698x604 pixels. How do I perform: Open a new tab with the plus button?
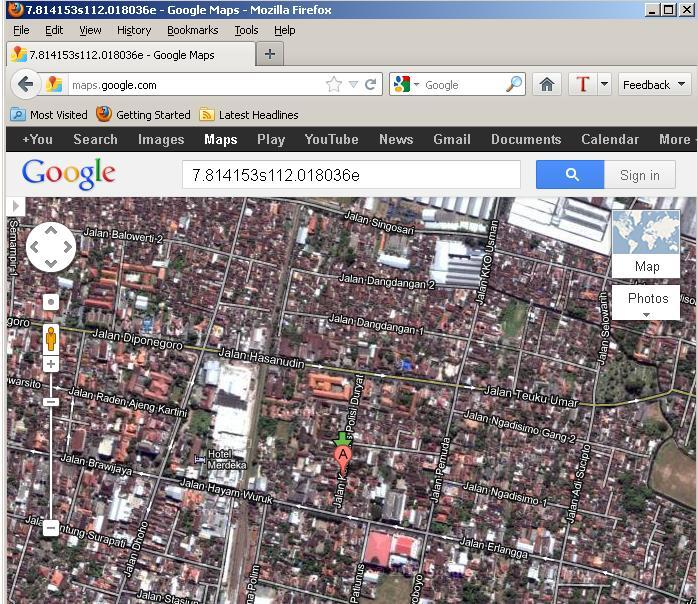(269, 54)
